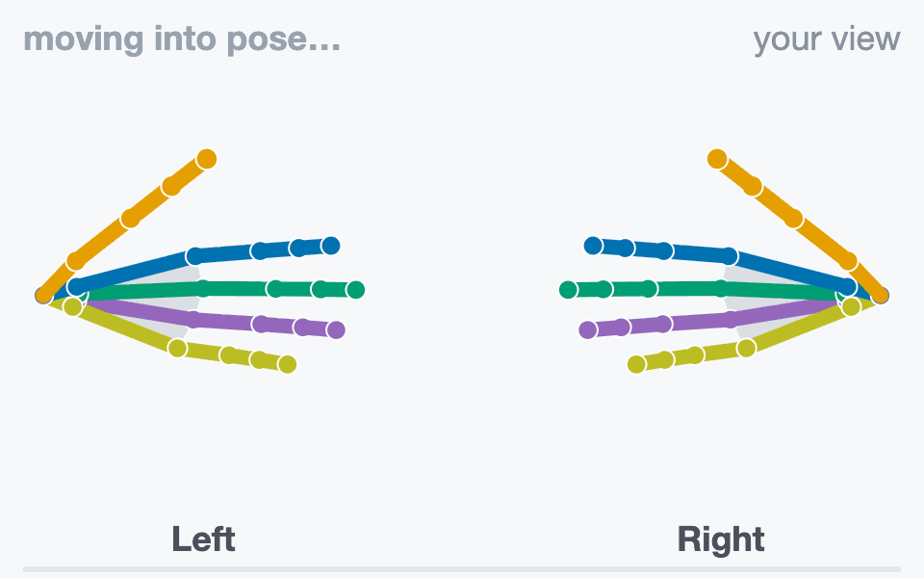Select the "your view" label
The height and width of the screenshot is (578, 924).
coord(826,39)
